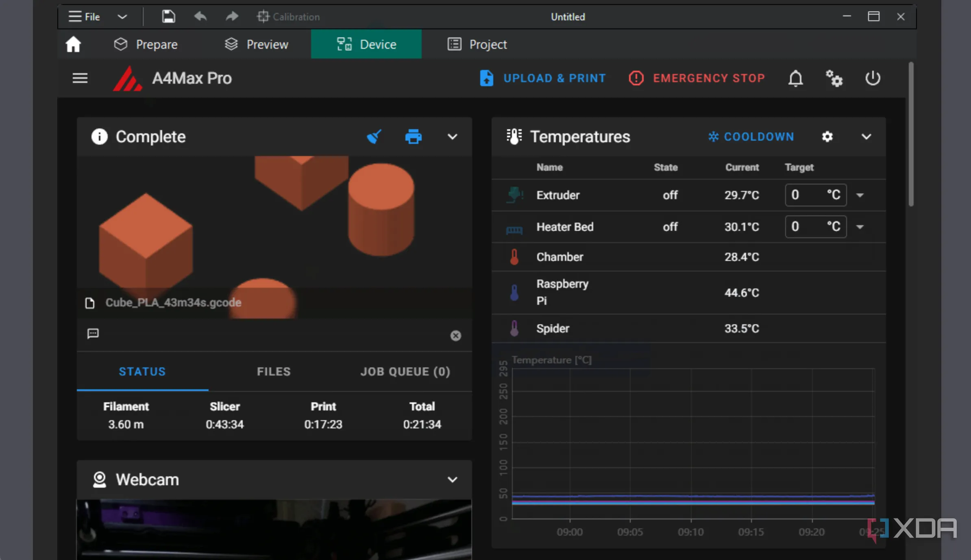Collapse the Complete status panel
This screenshot has width=971, height=560.
point(452,137)
